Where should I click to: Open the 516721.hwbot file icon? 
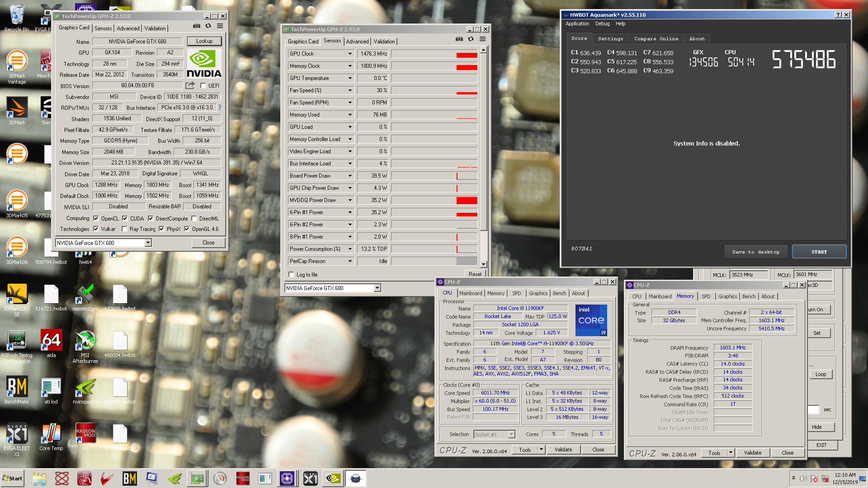click(x=51, y=297)
